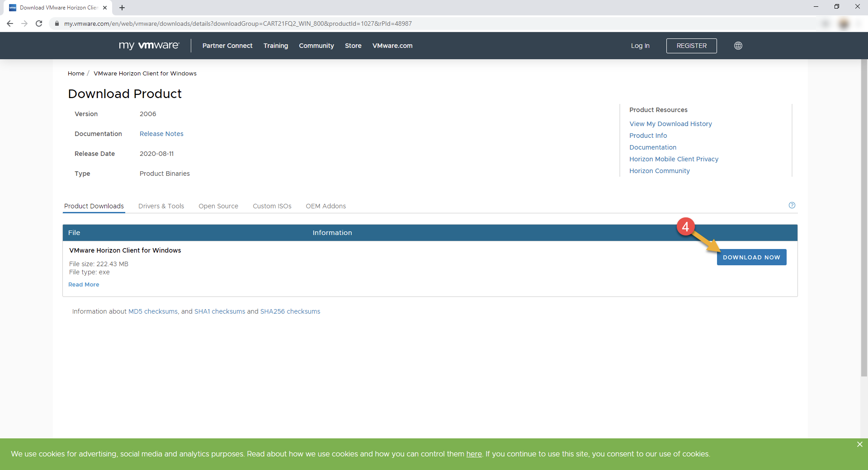Click the my VMware logo
This screenshot has height=470, width=868.
[149, 46]
